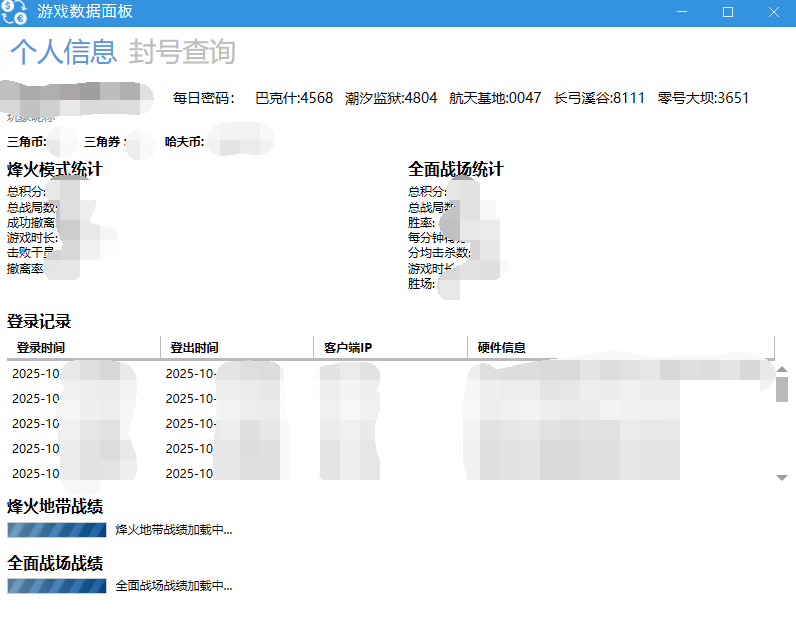Click the 登出时间 column header

[236, 348]
